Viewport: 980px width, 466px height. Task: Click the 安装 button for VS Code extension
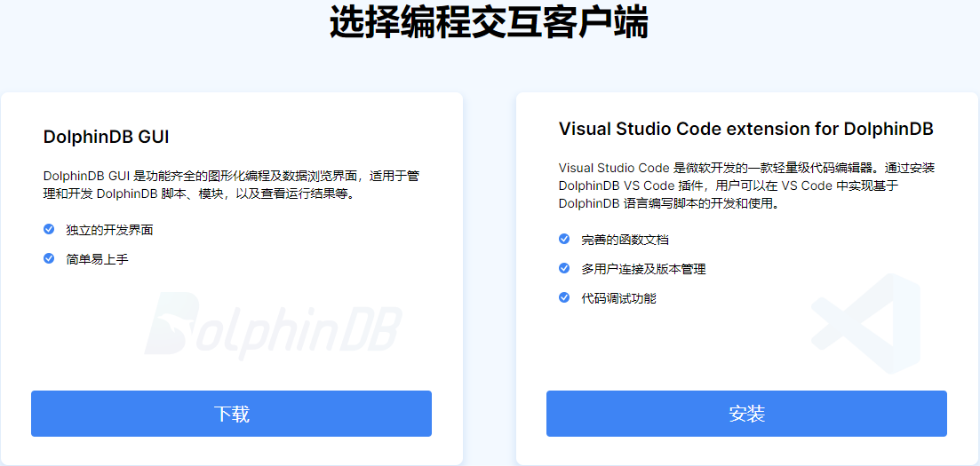pyautogui.click(x=746, y=414)
